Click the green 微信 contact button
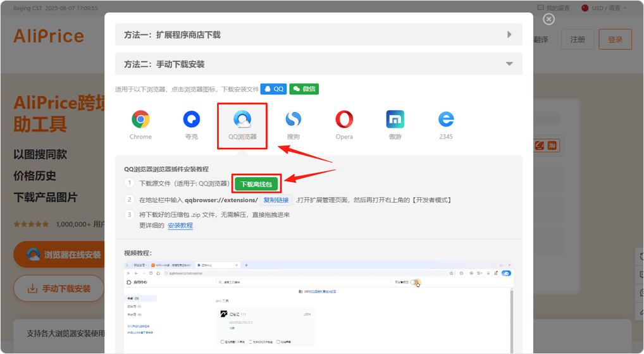Viewport: 644px width, 354px height. 304,89
